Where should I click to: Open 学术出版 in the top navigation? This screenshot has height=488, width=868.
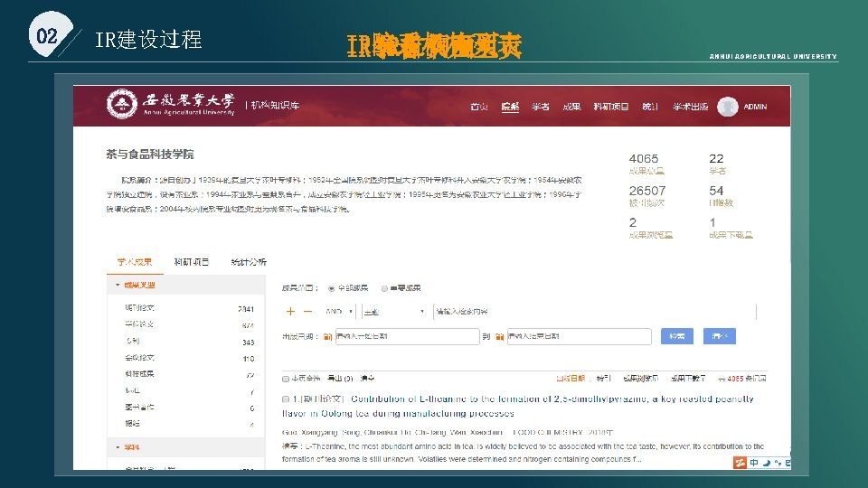click(690, 107)
